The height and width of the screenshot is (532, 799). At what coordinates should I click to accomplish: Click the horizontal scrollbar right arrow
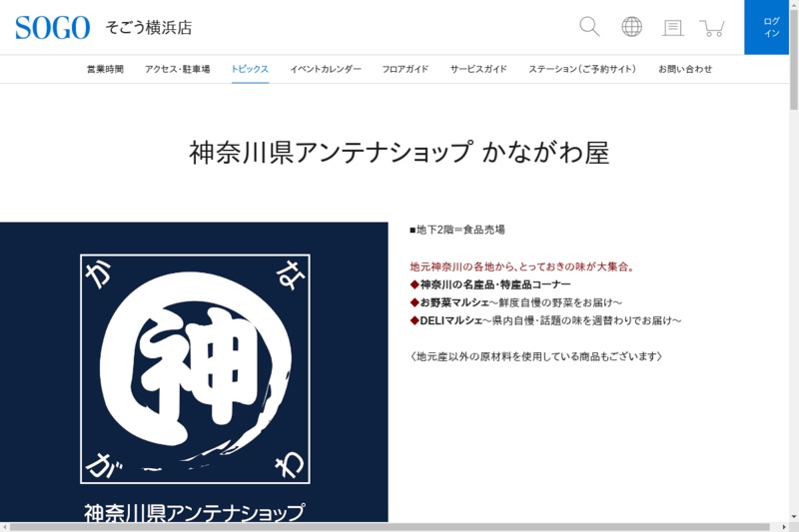tap(782, 526)
